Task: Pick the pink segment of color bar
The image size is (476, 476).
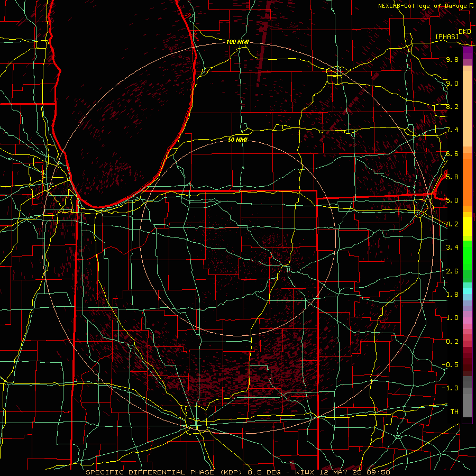Action: pos(467,321)
